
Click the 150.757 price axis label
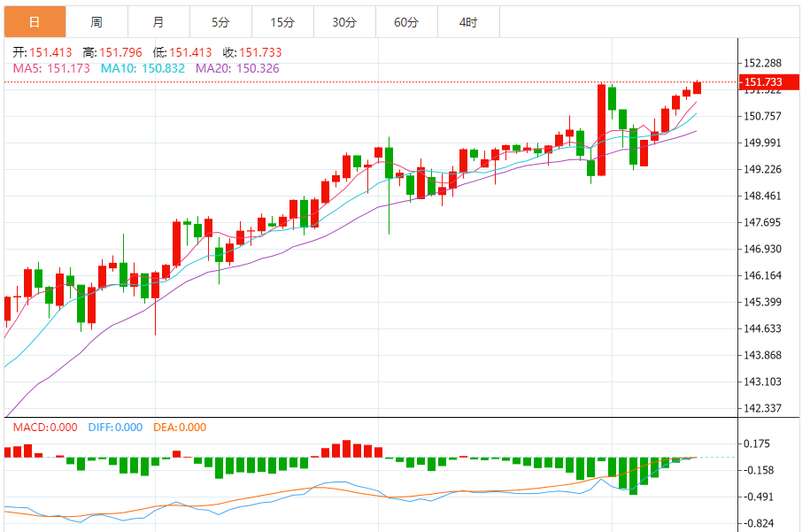tap(762, 116)
